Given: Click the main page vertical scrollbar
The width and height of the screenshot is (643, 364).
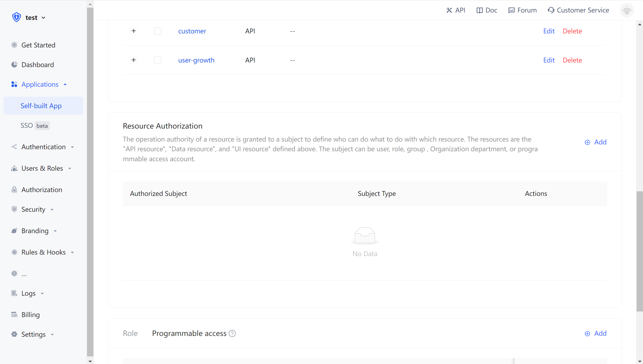Looking at the screenshot, I should (639, 251).
